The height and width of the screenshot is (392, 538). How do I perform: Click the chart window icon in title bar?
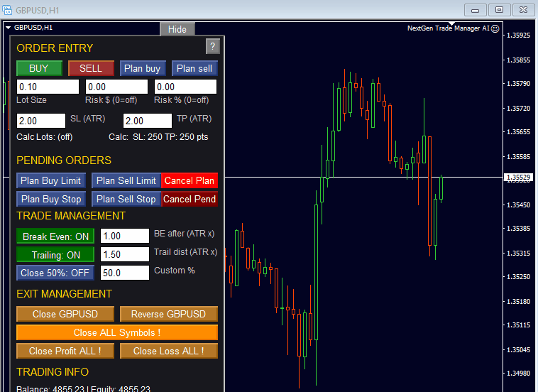tap(7, 10)
